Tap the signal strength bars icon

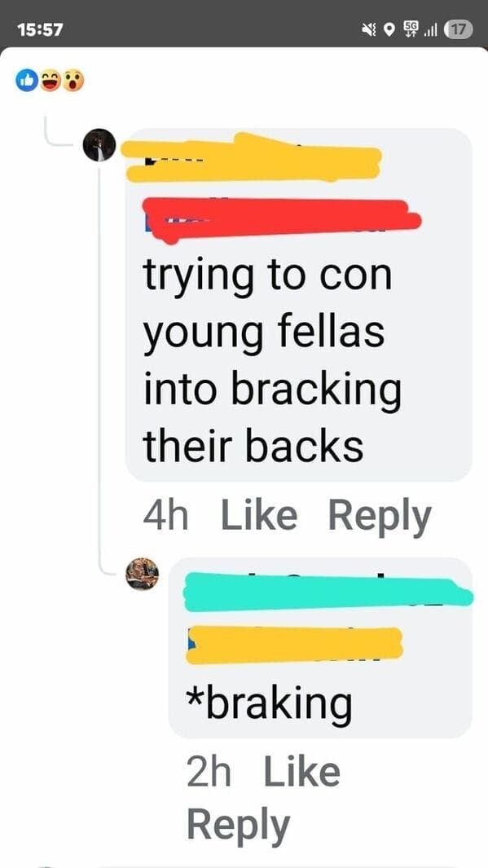pos(430,29)
